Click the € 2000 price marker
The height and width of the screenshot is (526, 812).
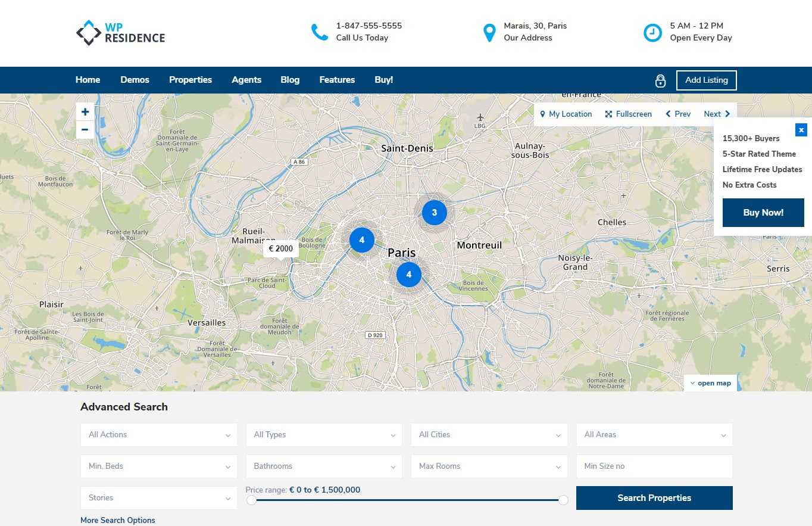point(281,249)
